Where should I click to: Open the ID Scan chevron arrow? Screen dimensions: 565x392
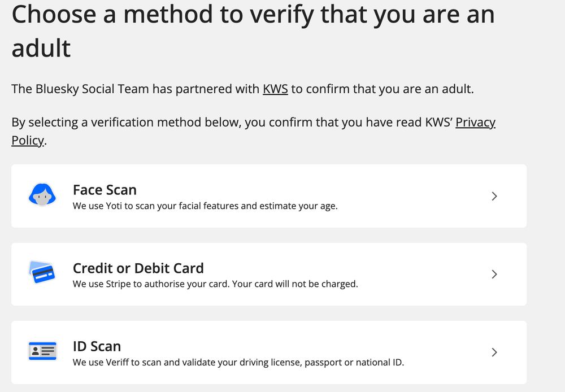(x=494, y=352)
